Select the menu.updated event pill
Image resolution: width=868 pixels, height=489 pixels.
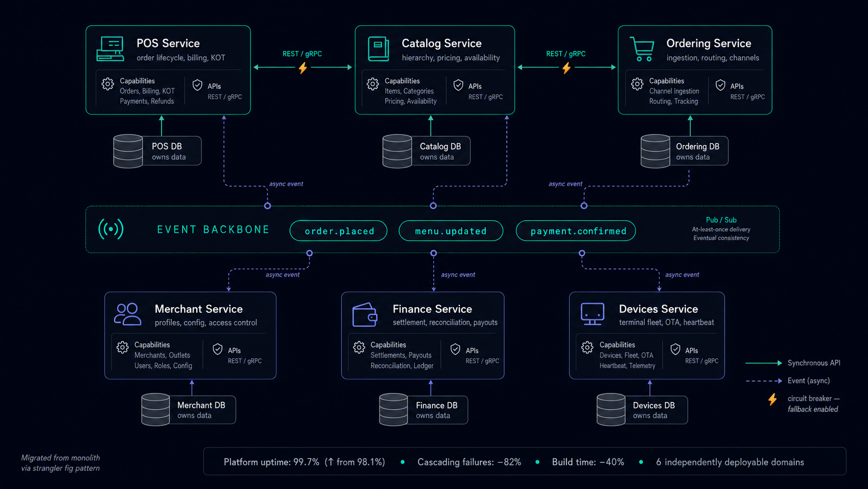(x=451, y=231)
